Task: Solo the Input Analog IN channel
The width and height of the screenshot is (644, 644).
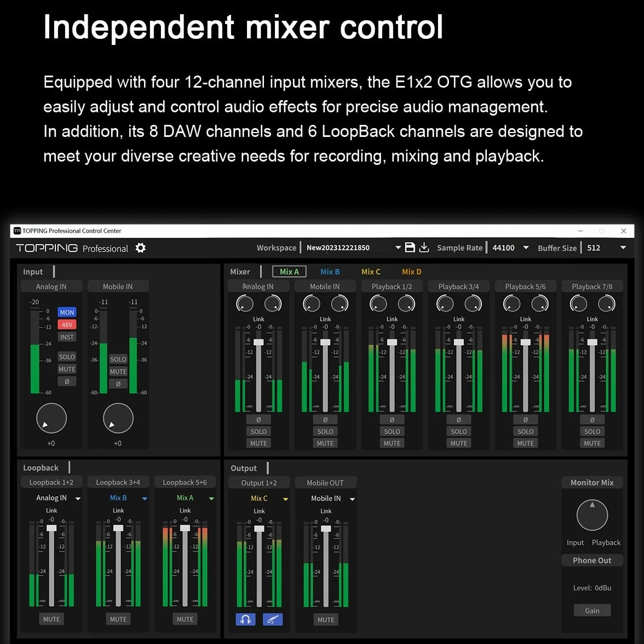Action: (x=67, y=357)
